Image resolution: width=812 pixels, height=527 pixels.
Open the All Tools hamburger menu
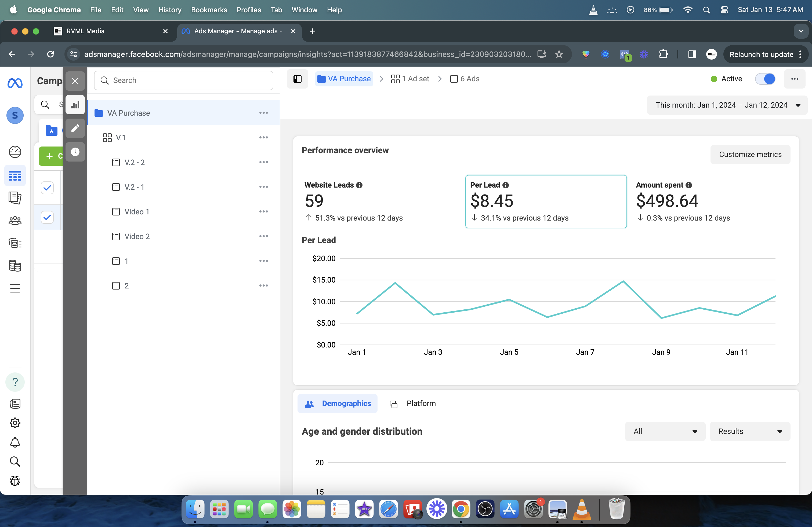click(15, 288)
